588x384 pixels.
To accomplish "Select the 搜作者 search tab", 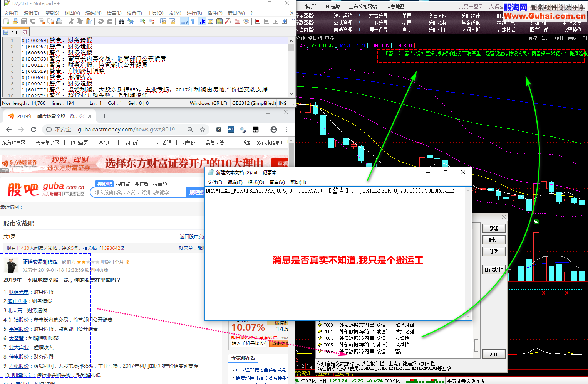I will (141, 184).
